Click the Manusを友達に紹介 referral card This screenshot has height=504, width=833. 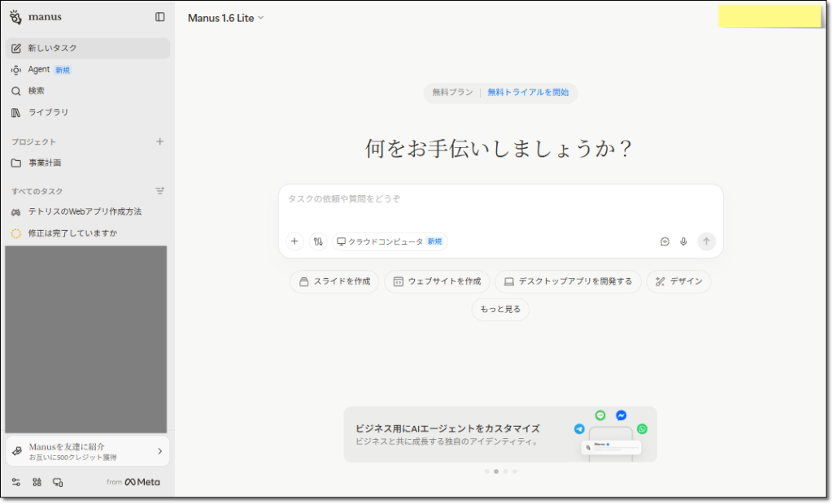click(88, 451)
